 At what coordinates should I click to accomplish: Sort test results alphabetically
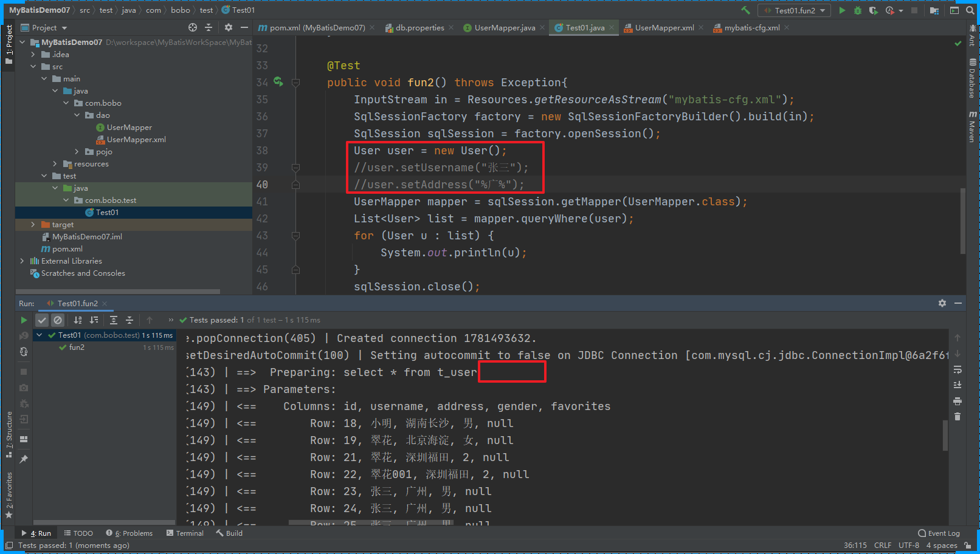78,320
